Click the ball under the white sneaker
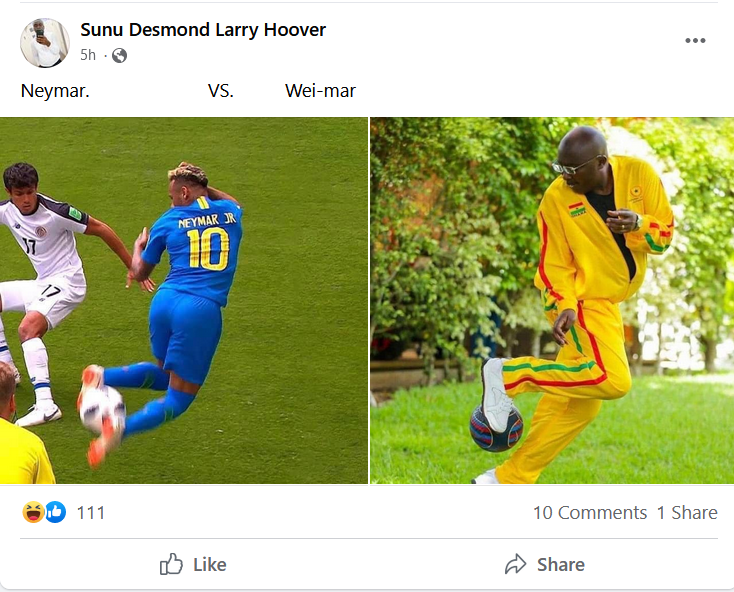The width and height of the screenshot is (734, 592). (x=496, y=429)
